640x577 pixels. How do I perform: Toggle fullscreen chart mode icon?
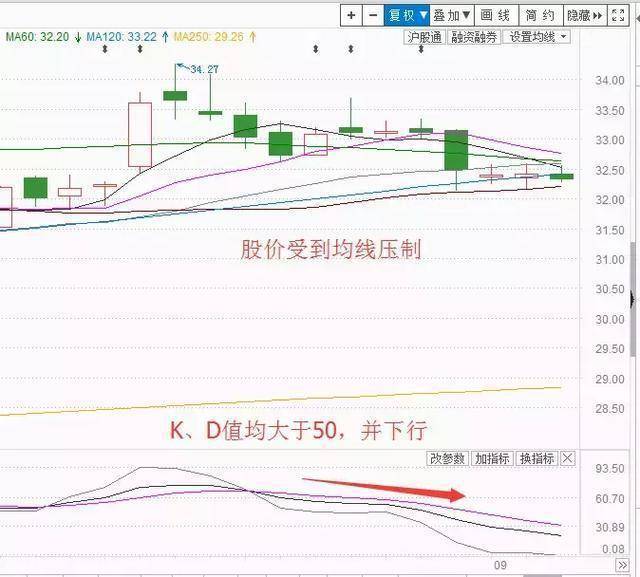[x=618, y=16]
